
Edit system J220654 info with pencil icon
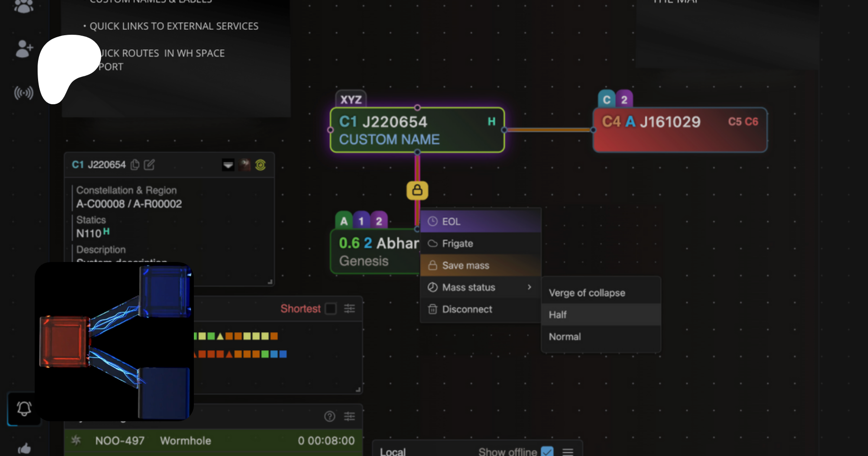pyautogui.click(x=149, y=165)
